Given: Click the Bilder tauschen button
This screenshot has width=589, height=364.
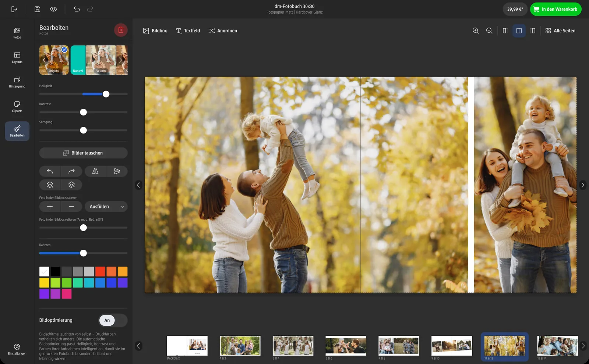Looking at the screenshot, I should [x=84, y=153].
